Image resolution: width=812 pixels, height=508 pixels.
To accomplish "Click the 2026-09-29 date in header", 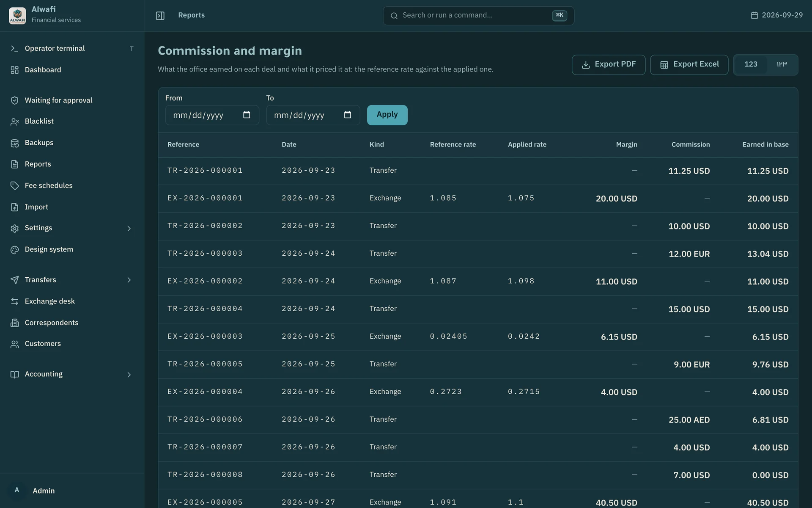I will [782, 15].
